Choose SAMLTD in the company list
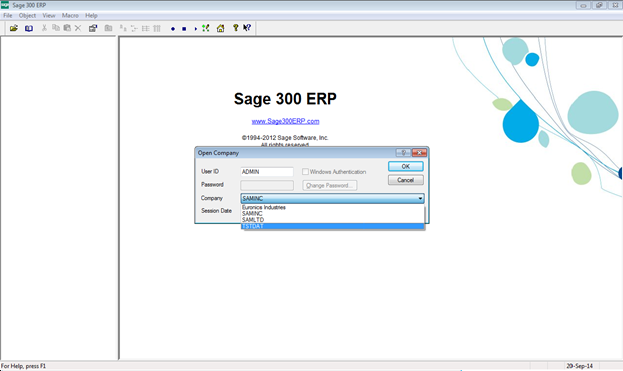The height and width of the screenshot is (371, 623). pos(333,220)
